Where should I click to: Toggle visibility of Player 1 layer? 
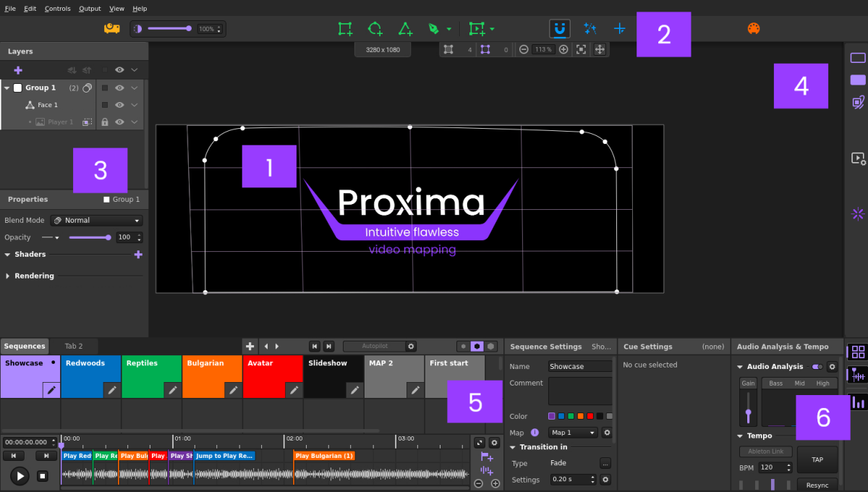119,122
